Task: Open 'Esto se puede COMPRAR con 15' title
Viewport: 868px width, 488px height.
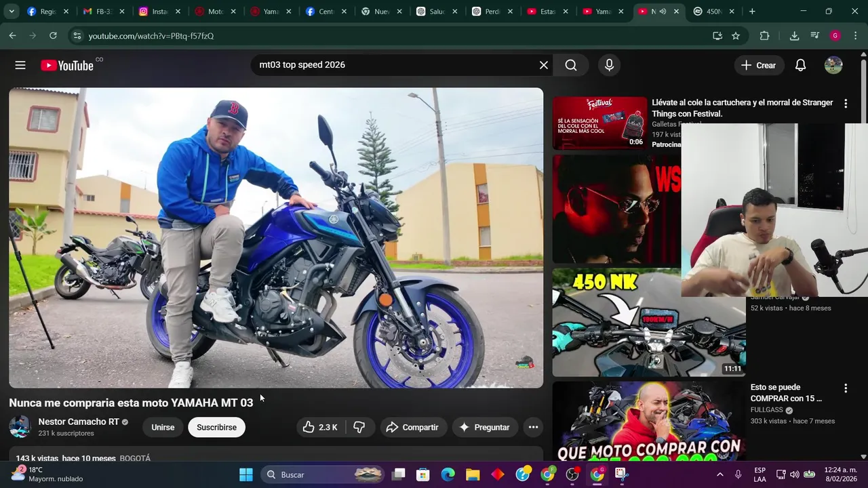Action: pyautogui.click(x=786, y=393)
